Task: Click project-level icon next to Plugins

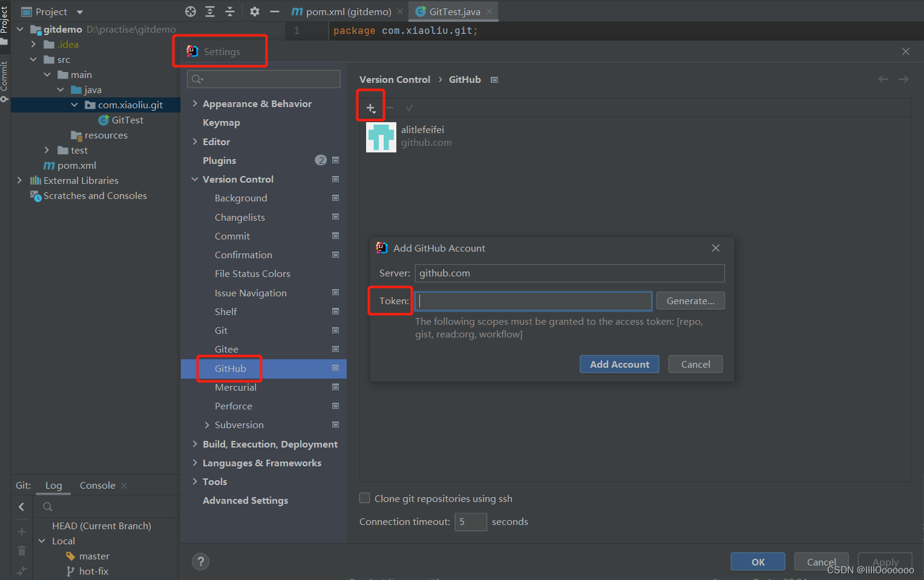Action: [335, 160]
